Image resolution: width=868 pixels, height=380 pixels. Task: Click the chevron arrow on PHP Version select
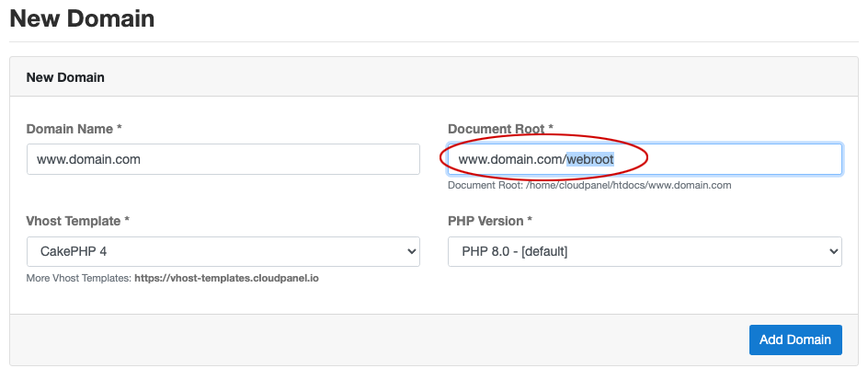(834, 251)
